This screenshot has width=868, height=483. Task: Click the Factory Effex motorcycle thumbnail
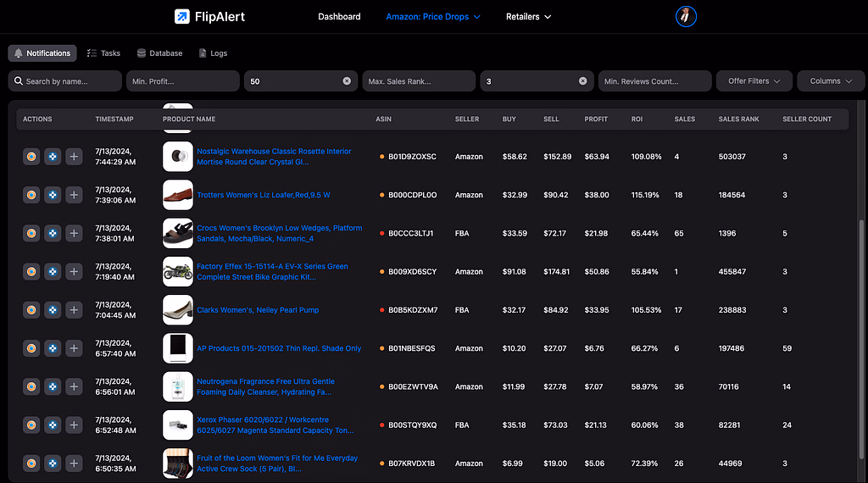tap(178, 272)
